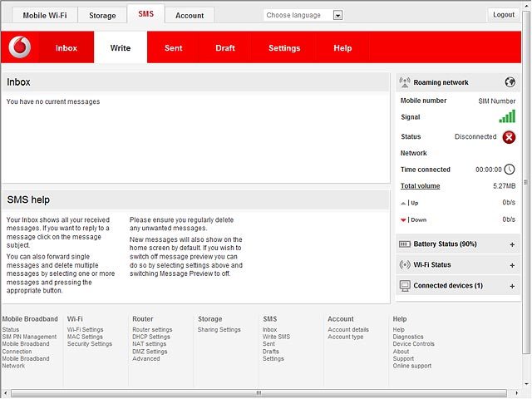532x399 pixels.
Task: Open the Draft tab
Action: [x=225, y=47]
